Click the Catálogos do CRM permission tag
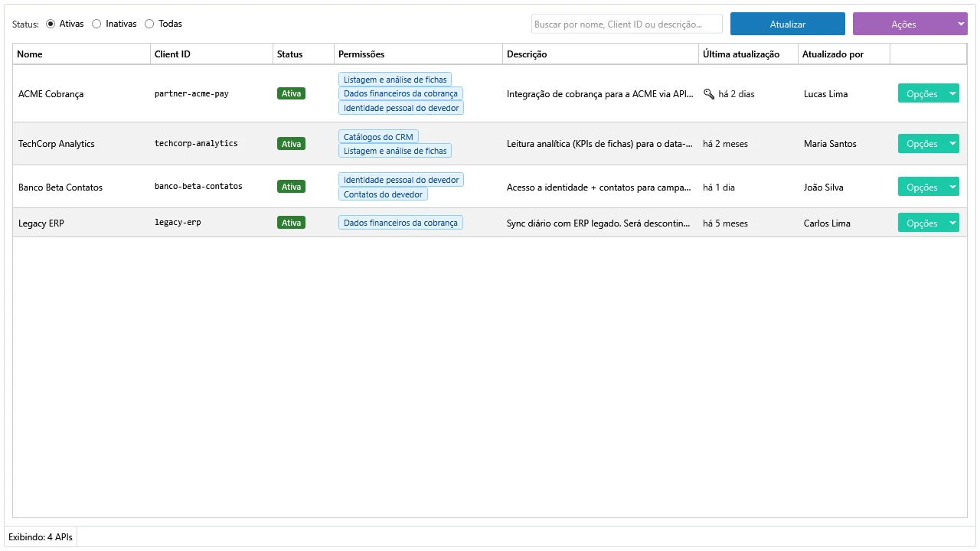 click(x=378, y=136)
